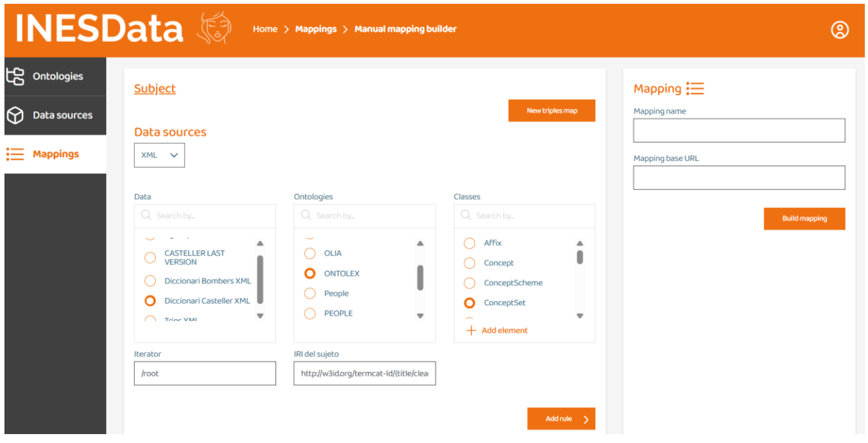Go to Home in the breadcrumb
Image resolution: width=868 pixels, height=443 pixels.
(x=265, y=29)
